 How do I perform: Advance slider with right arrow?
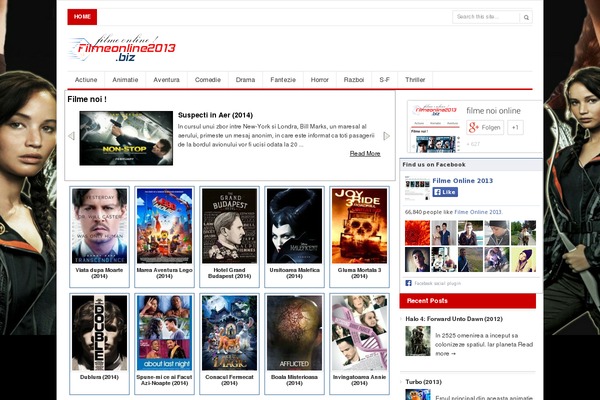(x=386, y=136)
